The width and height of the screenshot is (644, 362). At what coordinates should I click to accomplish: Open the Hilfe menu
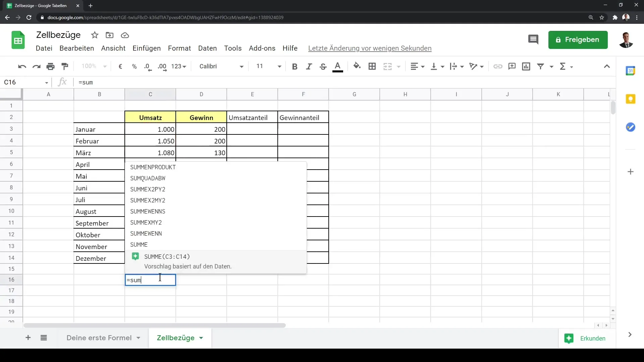[290, 48]
